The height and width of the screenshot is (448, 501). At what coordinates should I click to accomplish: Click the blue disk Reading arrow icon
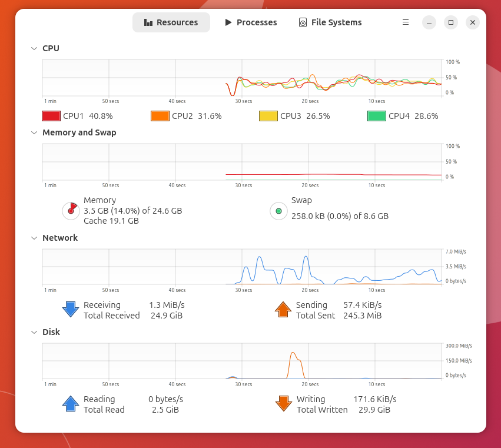point(71,404)
